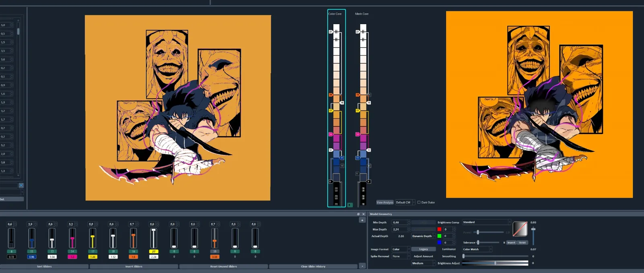The height and width of the screenshot is (273, 644).
Task: Open the Image Format Color dropdown
Action: [401, 249]
